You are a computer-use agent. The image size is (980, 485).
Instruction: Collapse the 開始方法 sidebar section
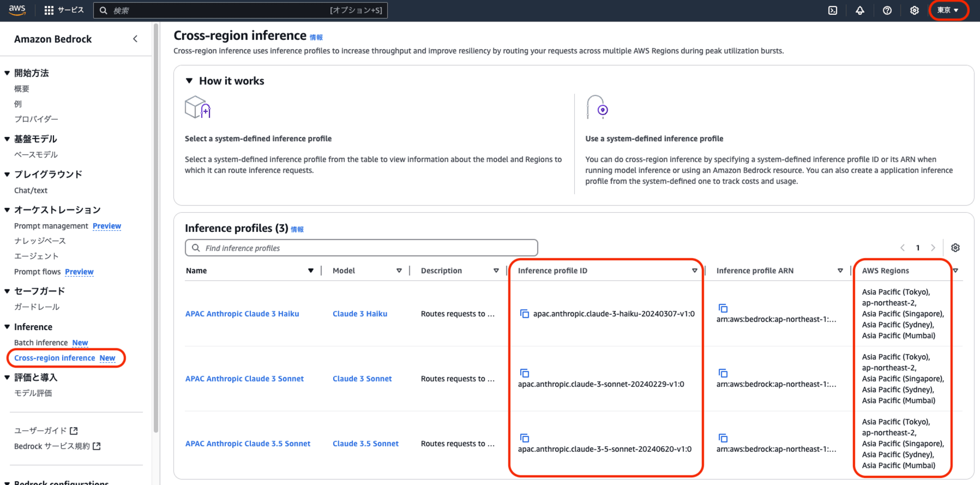[7, 73]
